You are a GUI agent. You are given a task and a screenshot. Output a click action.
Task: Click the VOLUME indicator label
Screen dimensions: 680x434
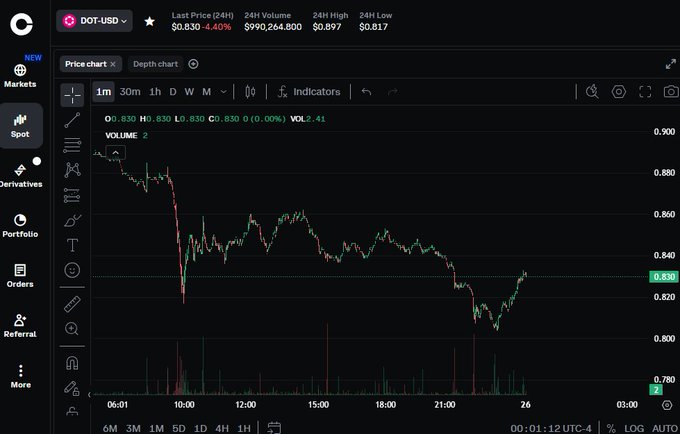121,136
